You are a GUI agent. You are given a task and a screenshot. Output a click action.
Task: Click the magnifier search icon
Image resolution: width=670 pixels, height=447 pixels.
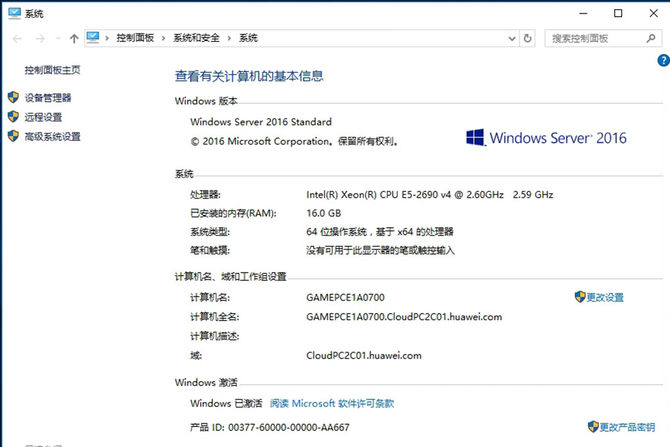[651, 38]
